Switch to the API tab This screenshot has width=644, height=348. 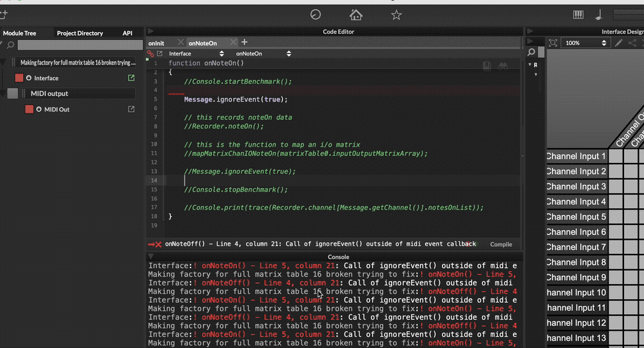click(x=128, y=33)
